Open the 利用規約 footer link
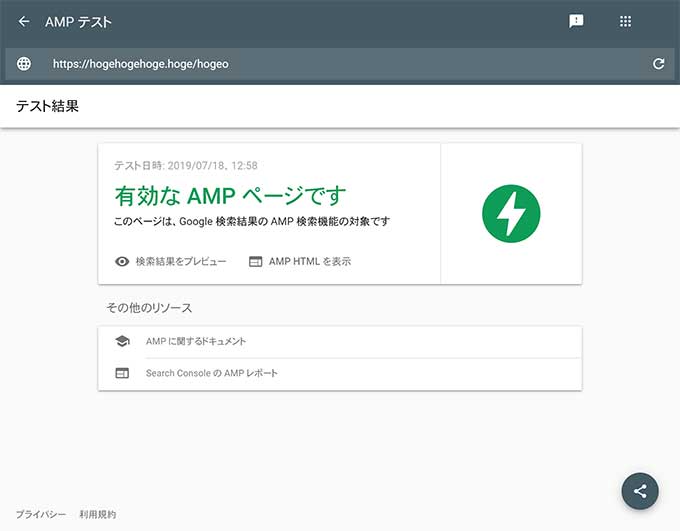Viewport: 680px width, 531px height. click(98, 514)
